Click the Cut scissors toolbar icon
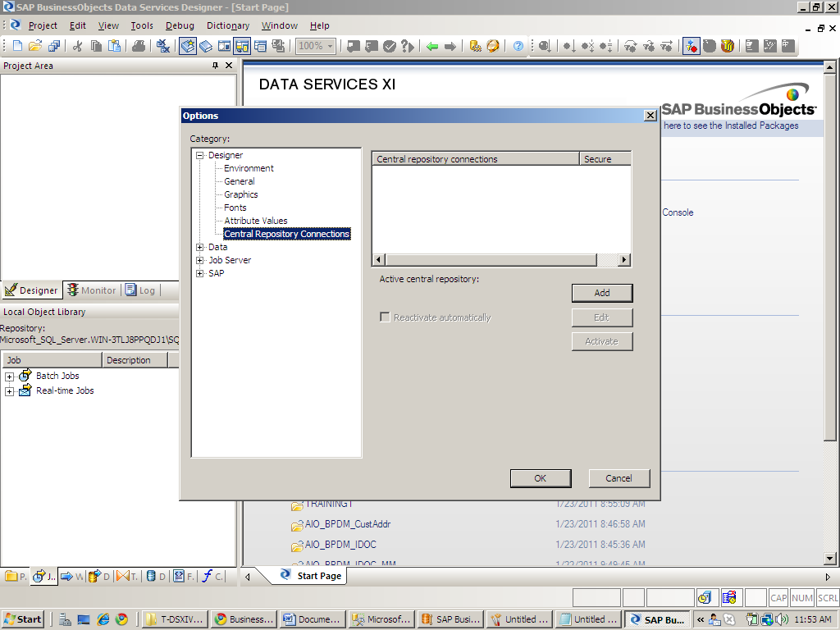Screen dimensions: 840x630 coord(78,46)
